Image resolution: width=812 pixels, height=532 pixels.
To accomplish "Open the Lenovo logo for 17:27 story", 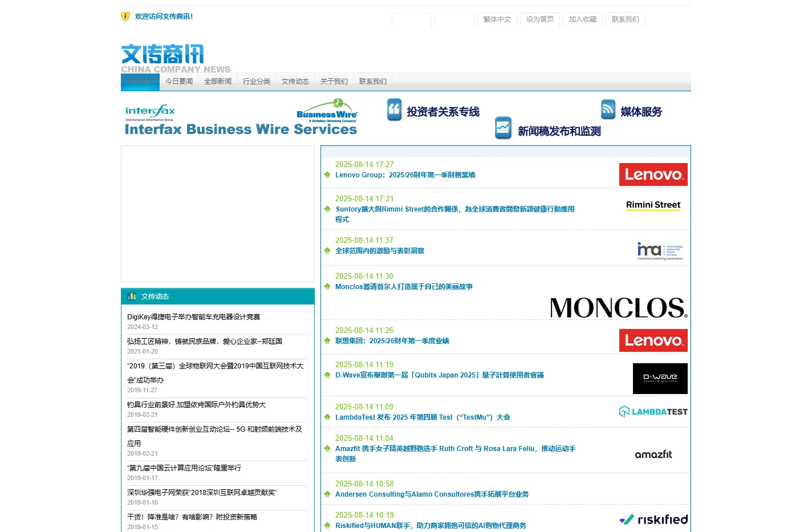I will point(653,174).
